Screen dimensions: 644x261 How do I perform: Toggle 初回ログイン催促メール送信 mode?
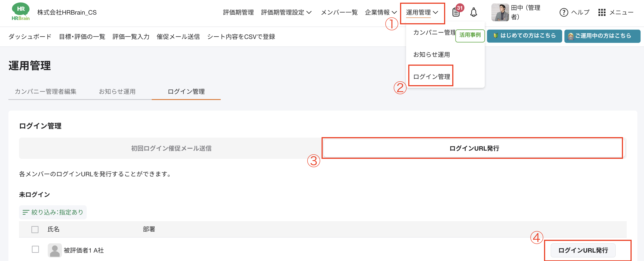click(x=171, y=148)
